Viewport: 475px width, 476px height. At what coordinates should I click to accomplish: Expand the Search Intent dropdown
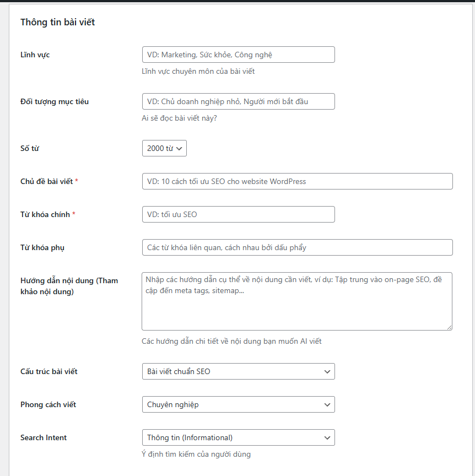coord(238,437)
